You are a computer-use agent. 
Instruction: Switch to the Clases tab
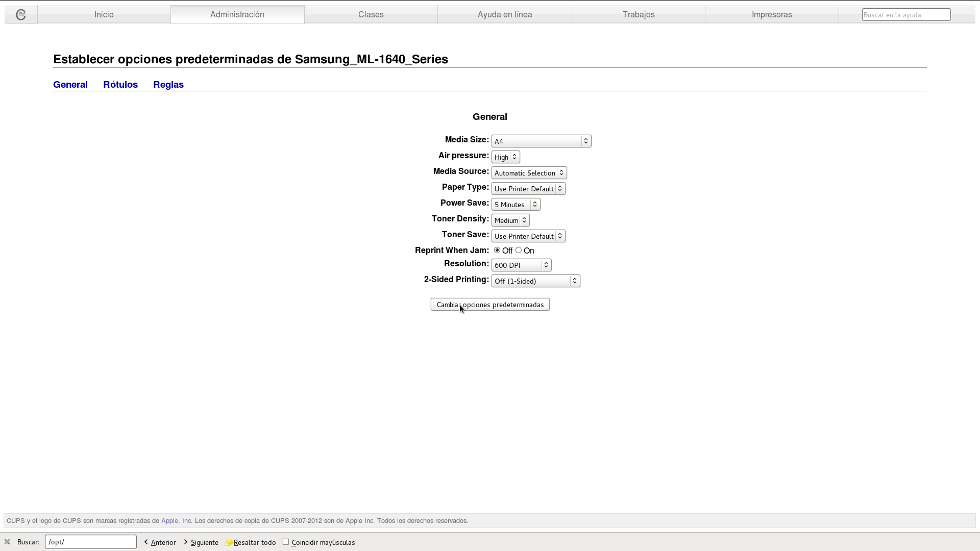point(371,14)
